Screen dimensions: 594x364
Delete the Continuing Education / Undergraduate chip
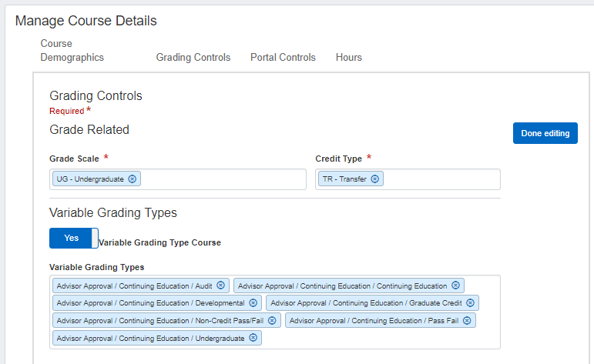point(253,338)
